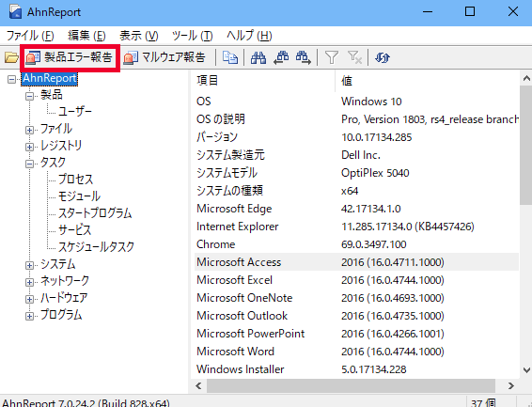Click the マルウェア報告 toolbar button
This screenshot has height=407, width=532.
(164, 57)
